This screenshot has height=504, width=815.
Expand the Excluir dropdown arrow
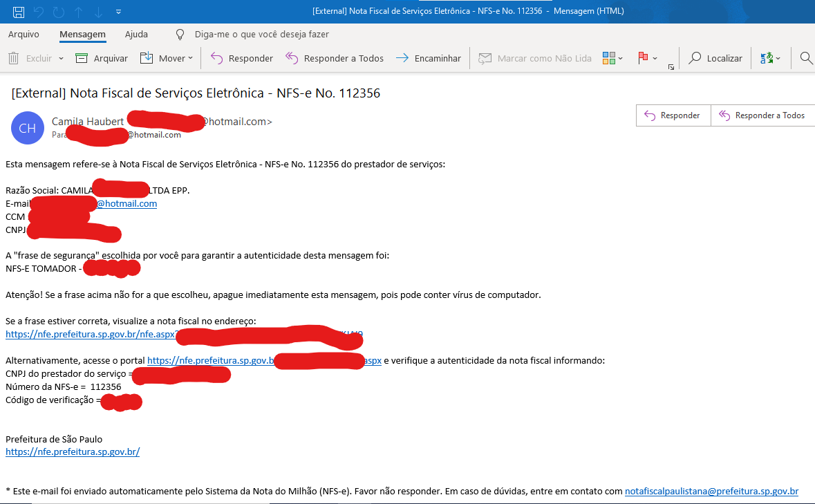tap(61, 58)
